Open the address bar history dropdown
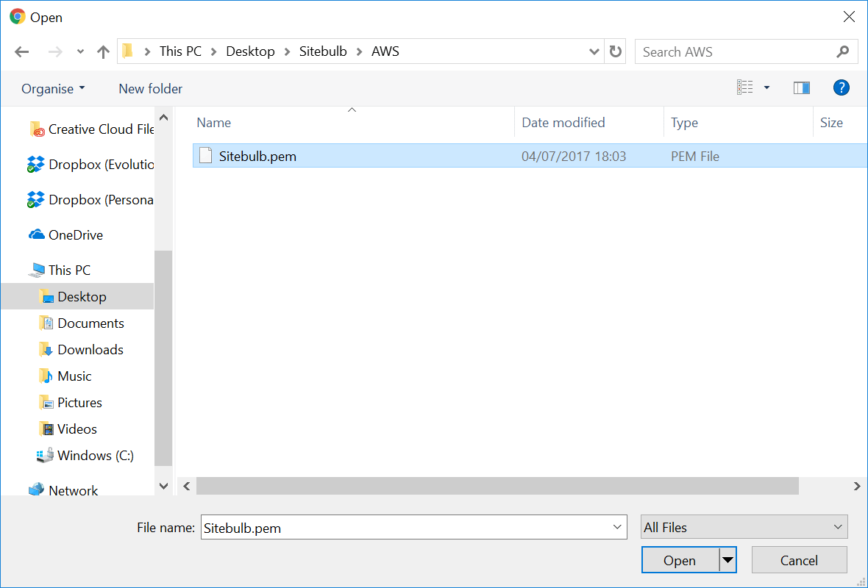 point(594,52)
